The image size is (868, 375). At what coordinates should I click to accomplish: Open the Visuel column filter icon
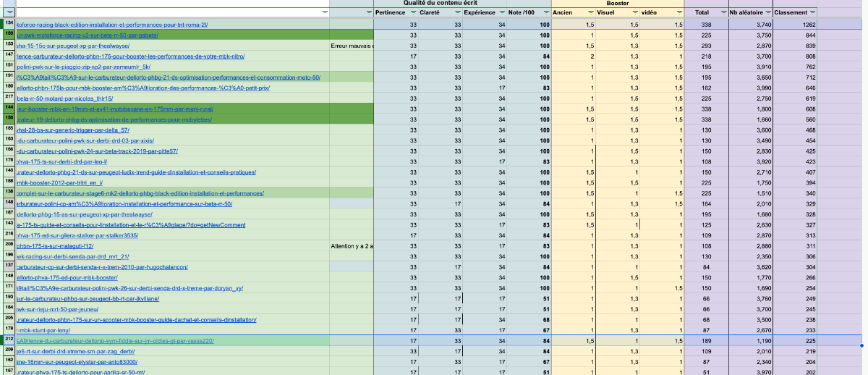[634, 12]
